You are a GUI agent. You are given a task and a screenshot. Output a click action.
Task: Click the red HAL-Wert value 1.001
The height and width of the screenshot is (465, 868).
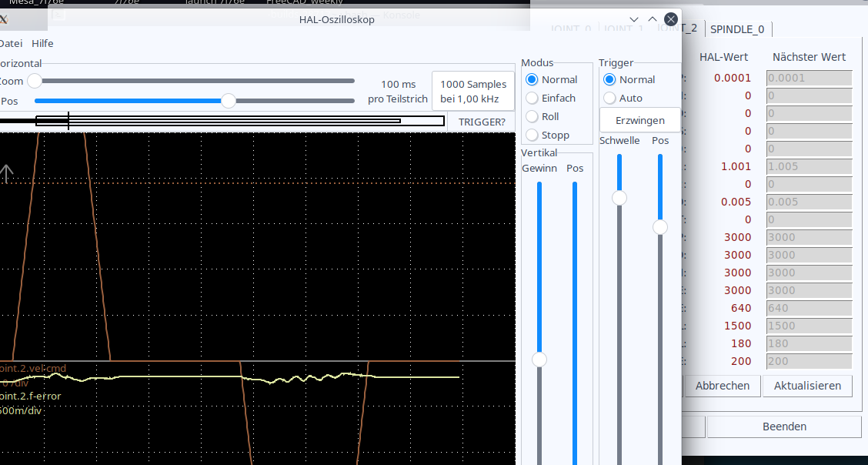(736, 166)
